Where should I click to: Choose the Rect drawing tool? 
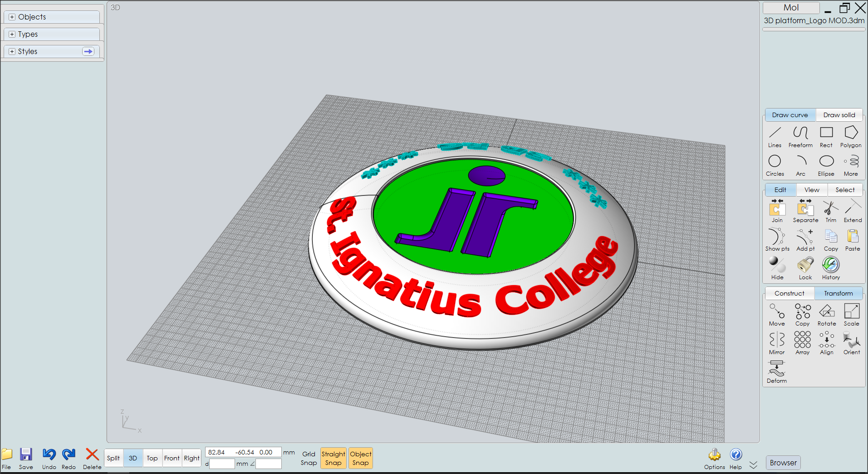point(826,137)
